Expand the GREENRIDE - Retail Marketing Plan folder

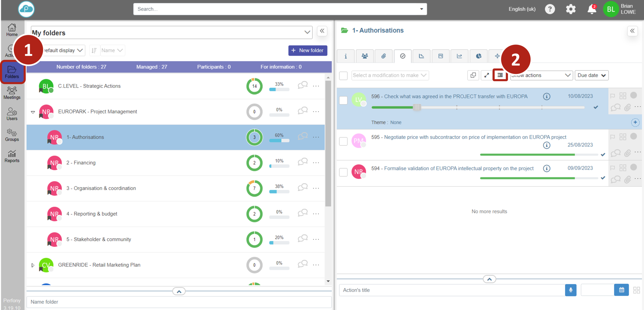point(33,265)
